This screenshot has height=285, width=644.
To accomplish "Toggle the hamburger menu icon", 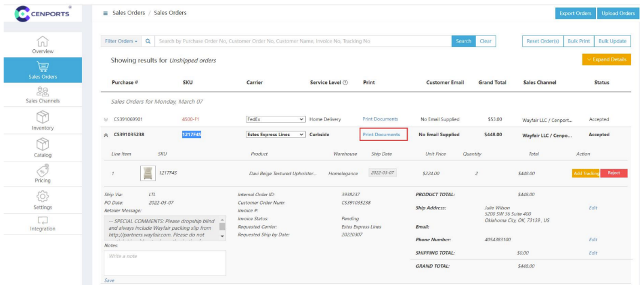I will tap(106, 13).
